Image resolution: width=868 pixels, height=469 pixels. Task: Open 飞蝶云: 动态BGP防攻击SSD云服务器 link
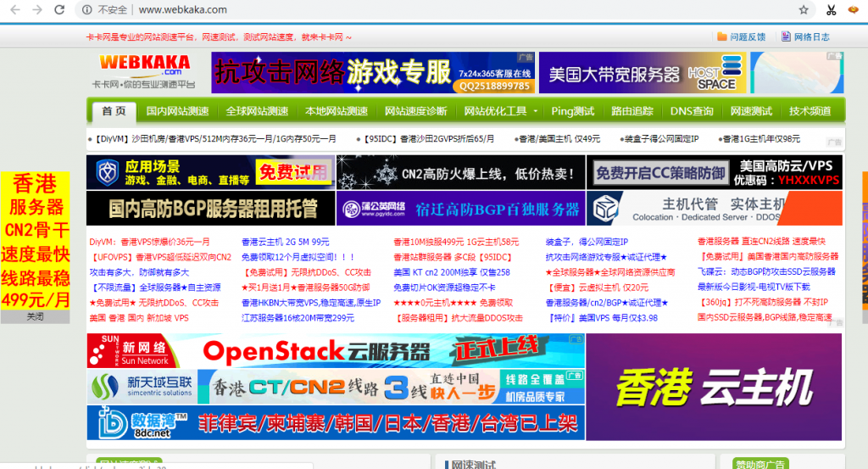pos(766,271)
